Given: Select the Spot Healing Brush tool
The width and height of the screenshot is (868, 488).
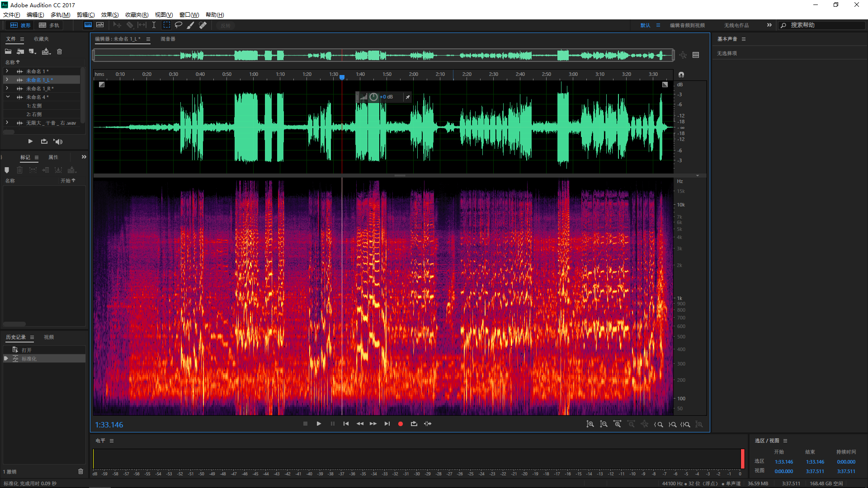Looking at the screenshot, I should pos(203,25).
